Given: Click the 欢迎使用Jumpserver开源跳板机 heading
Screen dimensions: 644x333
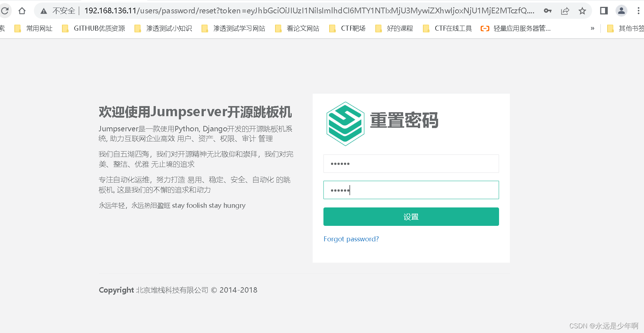Looking at the screenshot, I should coord(195,112).
